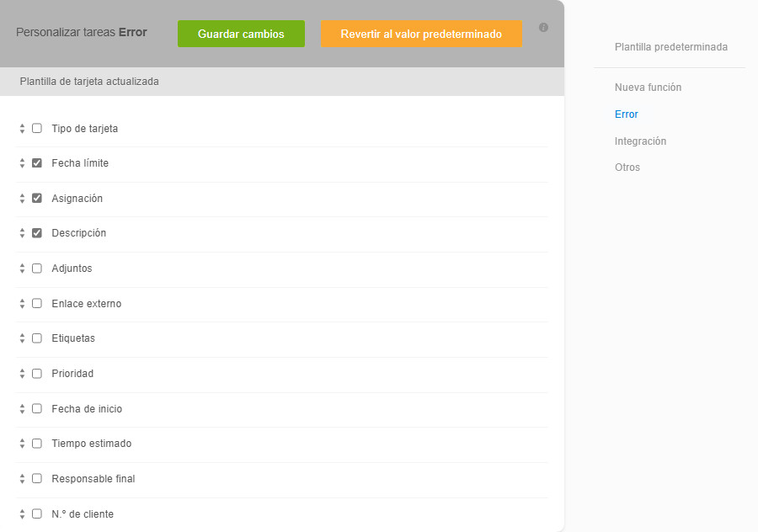Click the reorder arrows for Tipo de tarjeta
The image size is (758, 532).
(22, 129)
